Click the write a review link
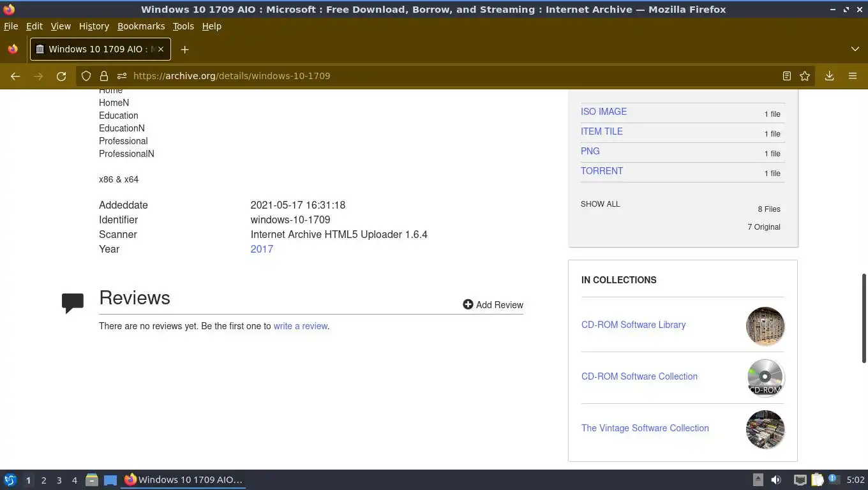The image size is (868, 490). pos(301,326)
